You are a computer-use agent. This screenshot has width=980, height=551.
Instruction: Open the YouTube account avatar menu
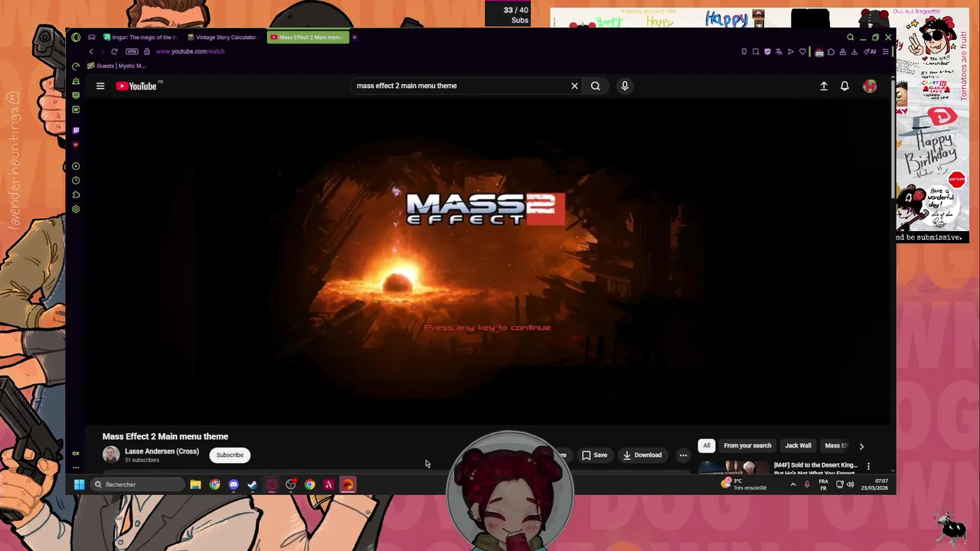click(870, 86)
